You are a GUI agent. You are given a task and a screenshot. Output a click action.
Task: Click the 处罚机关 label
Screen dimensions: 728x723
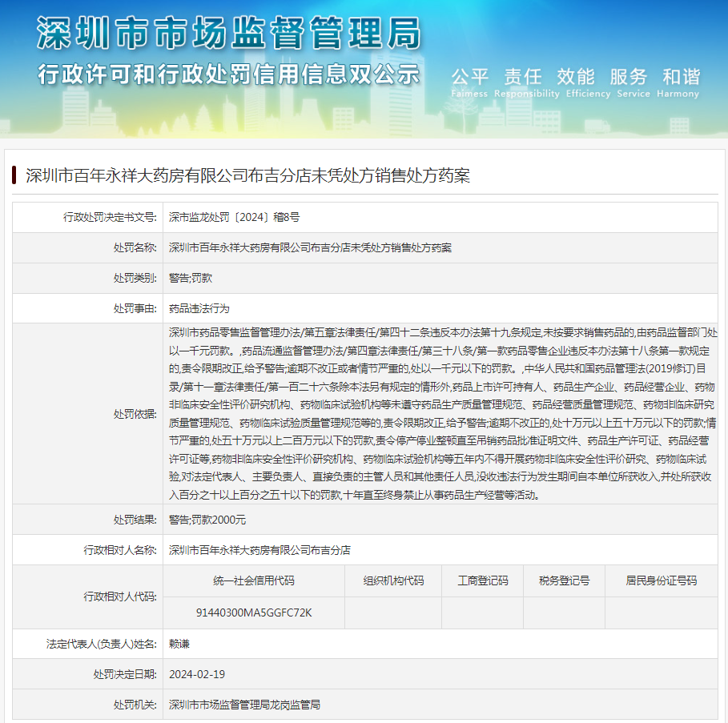(135, 705)
